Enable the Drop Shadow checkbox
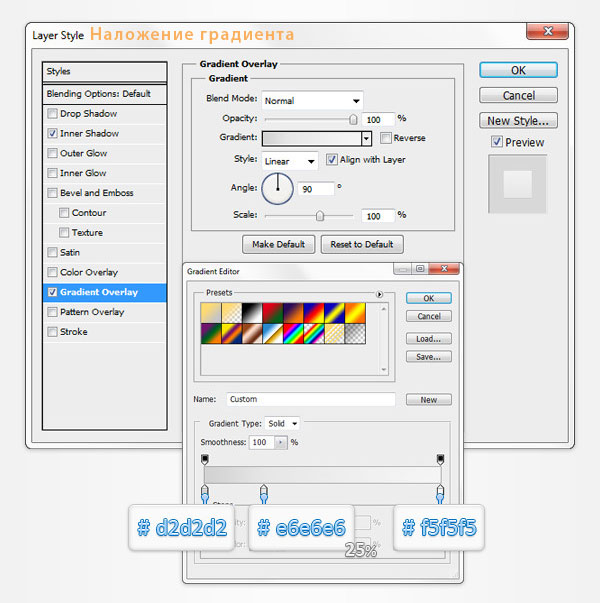600x603 pixels. coord(52,114)
